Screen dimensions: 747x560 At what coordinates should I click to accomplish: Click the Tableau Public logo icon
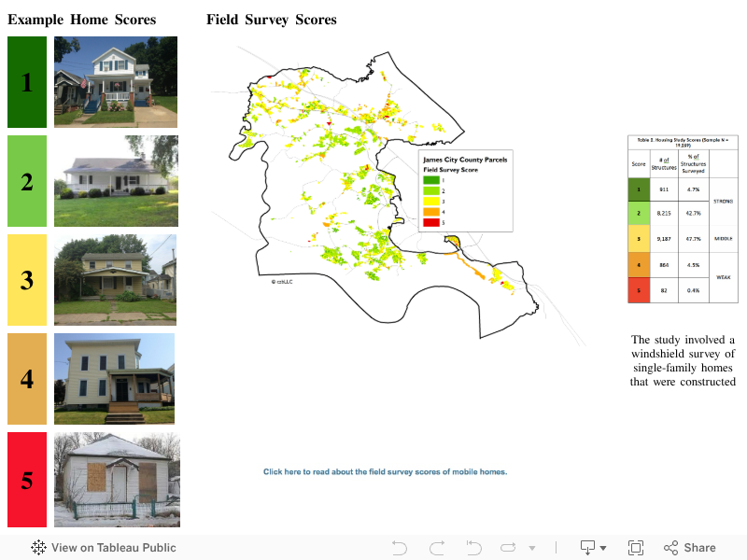point(39,548)
